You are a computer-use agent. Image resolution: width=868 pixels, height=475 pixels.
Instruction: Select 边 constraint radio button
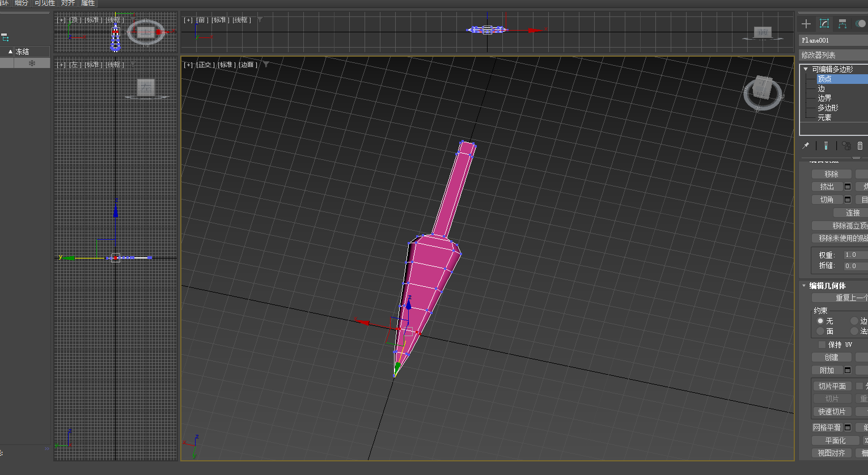pyautogui.click(x=854, y=321)
